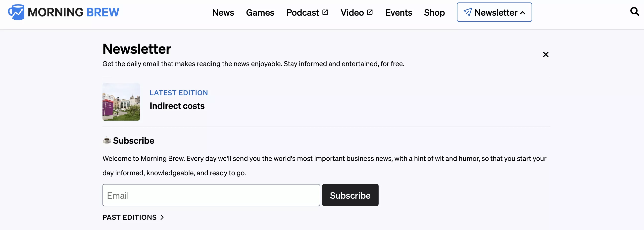
Task: Go to the Events page
Action: click(398, 12)
